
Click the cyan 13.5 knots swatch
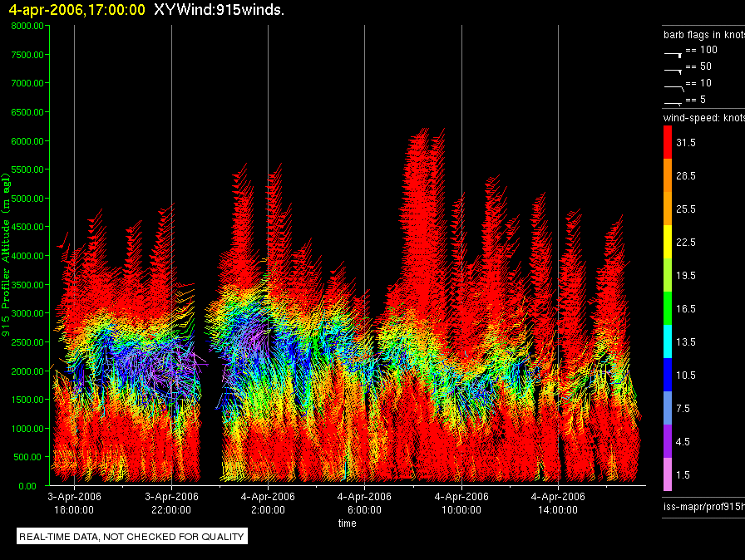tap(668, 341)
